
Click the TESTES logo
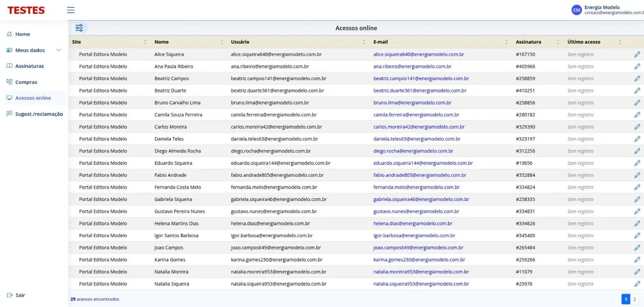(x=26, y=10)
